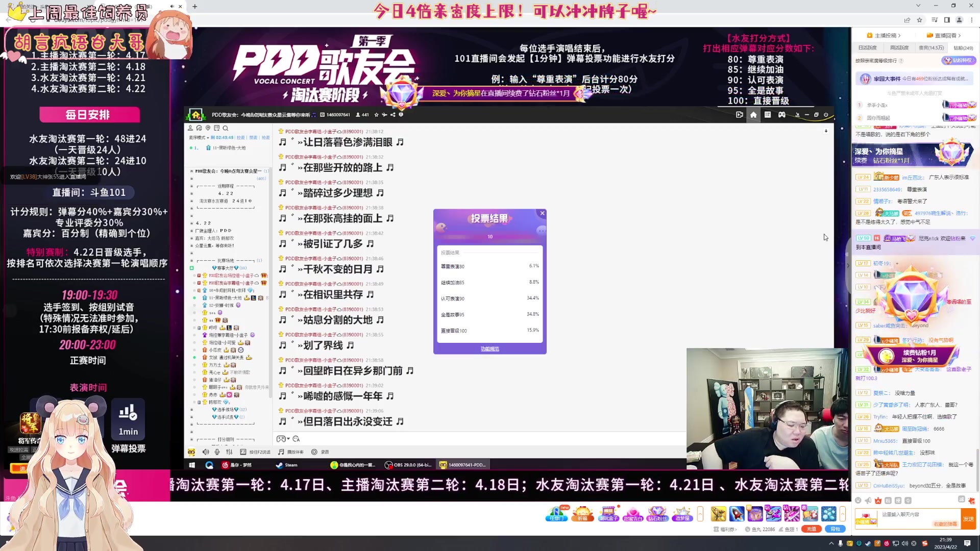Collapse the gift row expander arrow
The height and width of the screenshot is (551, 980).
(x=843, y=514)
